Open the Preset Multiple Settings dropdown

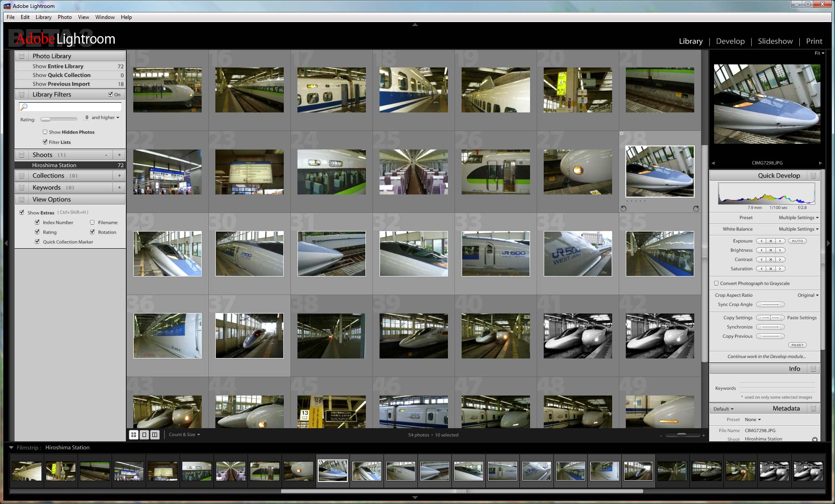coord(798,218)
